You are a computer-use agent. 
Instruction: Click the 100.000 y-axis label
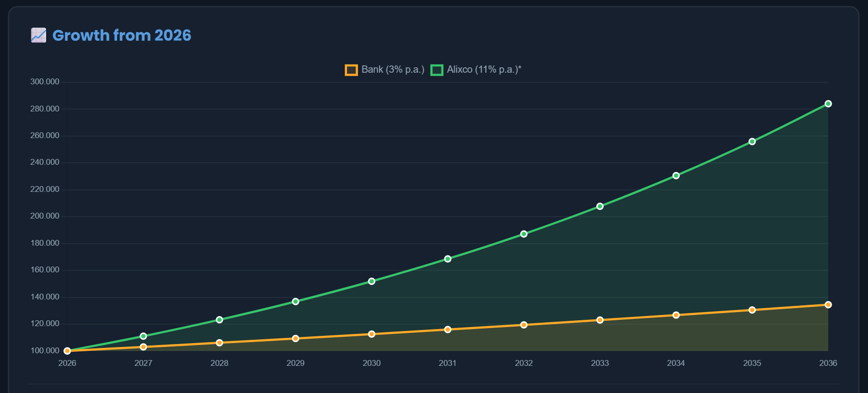[x=45, y=351]
